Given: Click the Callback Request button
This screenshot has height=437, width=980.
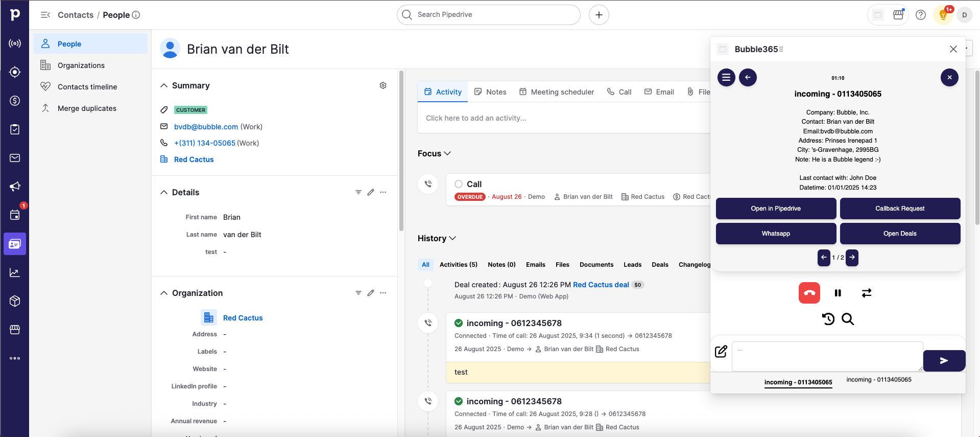Looking at the screenshot, I should (900, 209).
